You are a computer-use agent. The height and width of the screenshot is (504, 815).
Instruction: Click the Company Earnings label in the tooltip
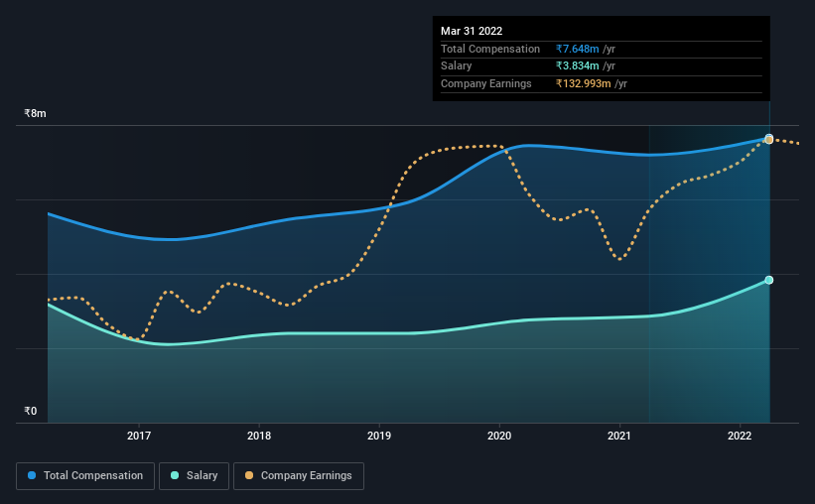tap(486, 83)
